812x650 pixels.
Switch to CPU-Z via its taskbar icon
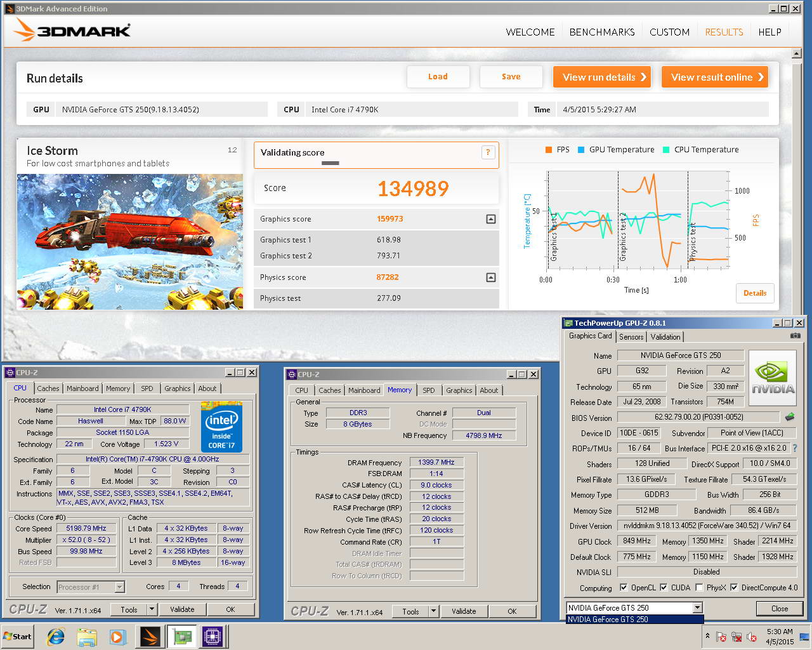click(x=214, y=637)
